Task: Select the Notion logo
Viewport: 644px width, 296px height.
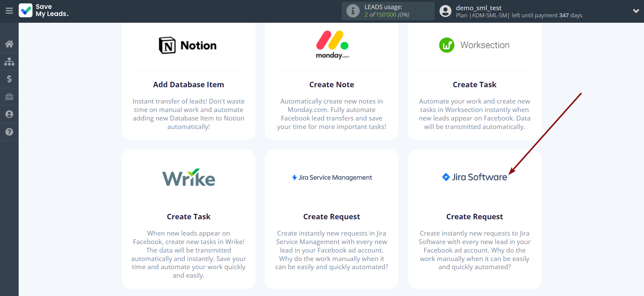Action: [x=188, y=45]
